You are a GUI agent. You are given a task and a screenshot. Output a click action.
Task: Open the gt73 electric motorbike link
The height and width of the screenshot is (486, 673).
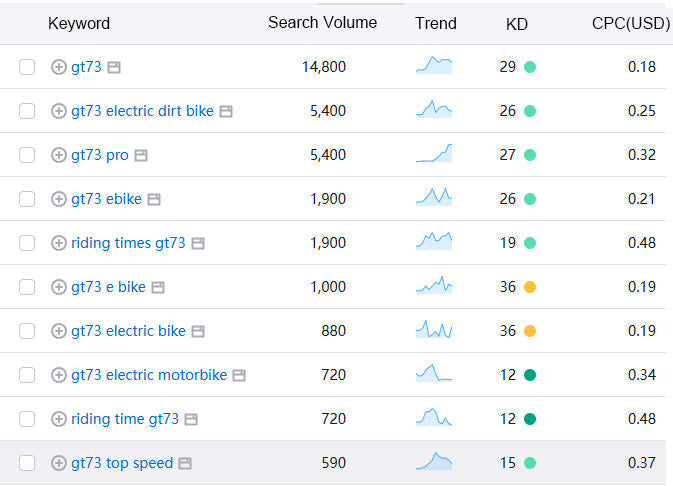149,375
